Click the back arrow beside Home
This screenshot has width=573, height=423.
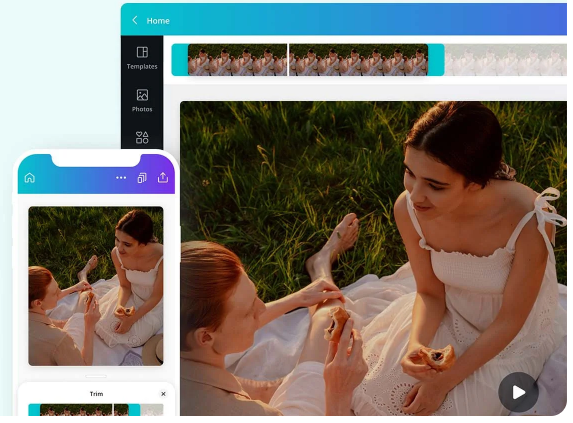134,20
